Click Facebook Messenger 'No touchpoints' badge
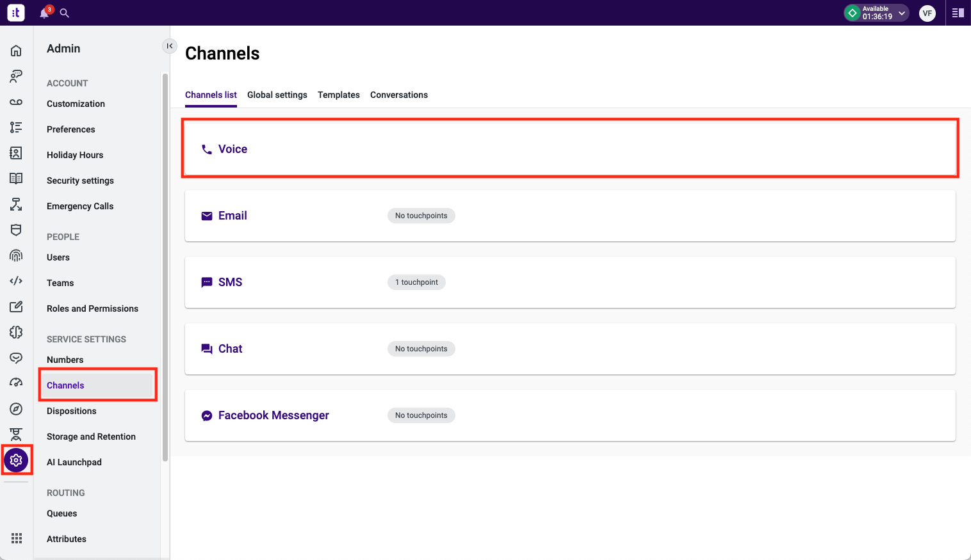The height and width of the screenshot is (560, 971). point(421,415)
